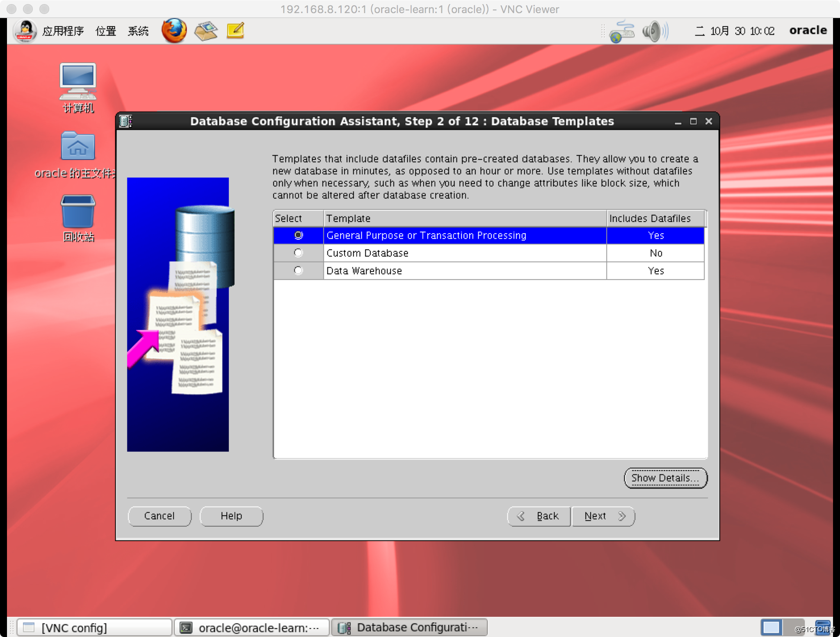Open the 计算机 desktop icon
This screenshot has height=637, width=840.
coord(78,88)
